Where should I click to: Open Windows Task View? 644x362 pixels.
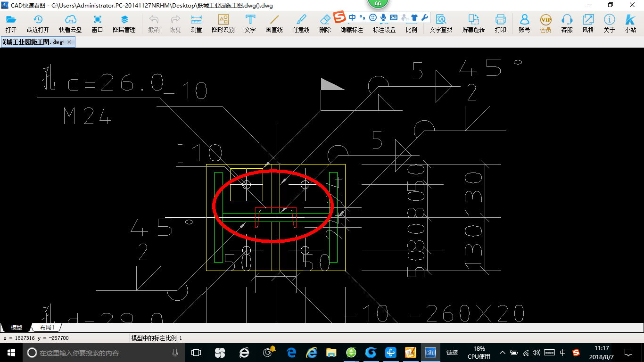(196, 352)
